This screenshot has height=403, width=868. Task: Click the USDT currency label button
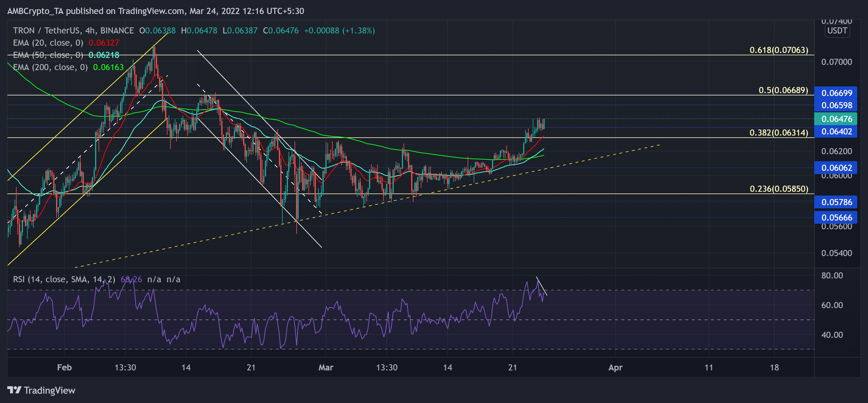click(837, 31)
